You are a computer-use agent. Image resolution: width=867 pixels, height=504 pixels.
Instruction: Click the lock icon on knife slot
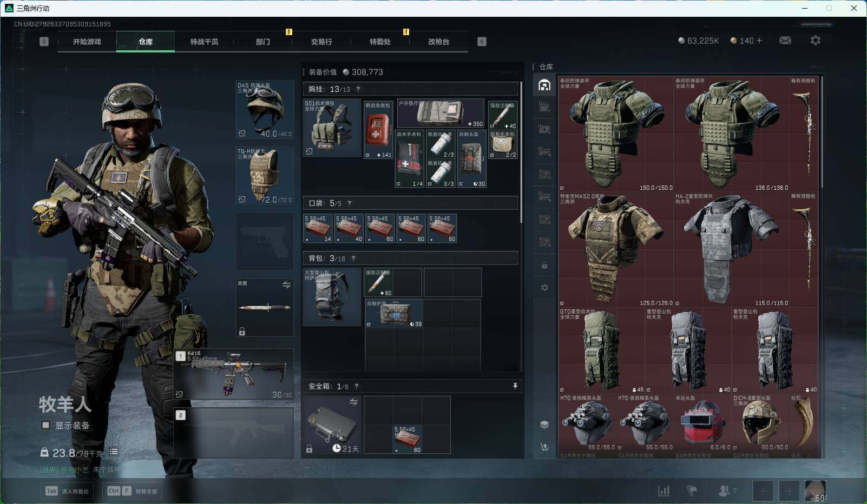[x=242, y=331]
